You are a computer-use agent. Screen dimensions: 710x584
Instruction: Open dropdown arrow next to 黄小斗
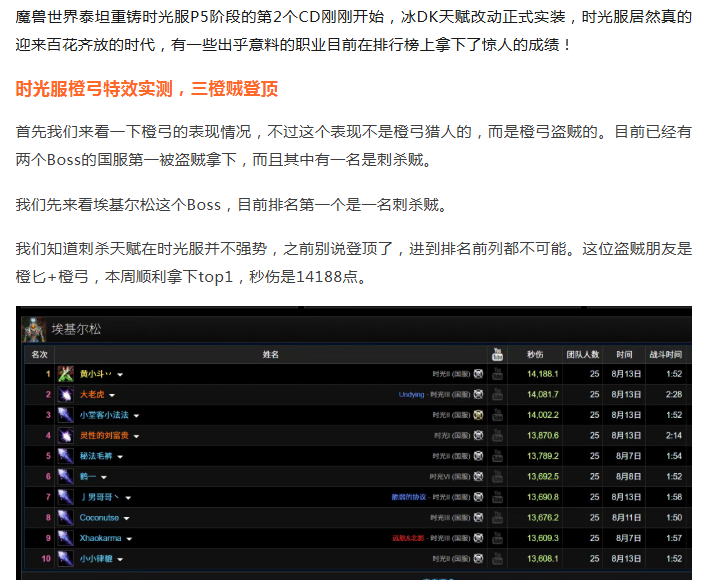pyautogui.click(x=120, y=375)
